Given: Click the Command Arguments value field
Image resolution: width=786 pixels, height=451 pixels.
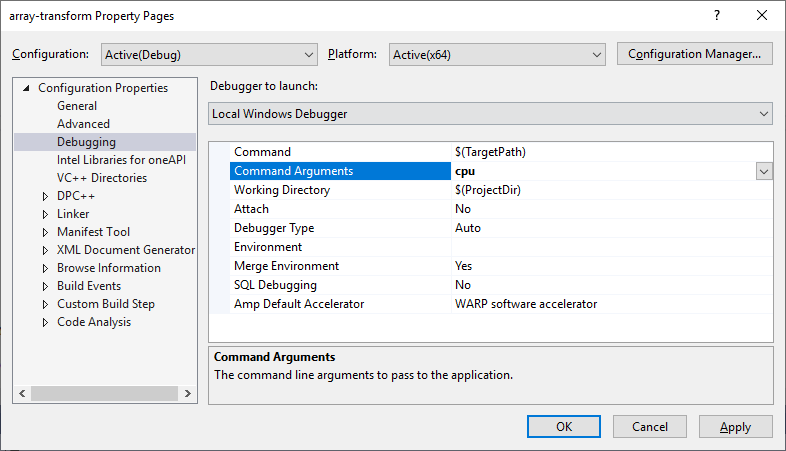Looking at the screenshot, I should pos(600,171).
